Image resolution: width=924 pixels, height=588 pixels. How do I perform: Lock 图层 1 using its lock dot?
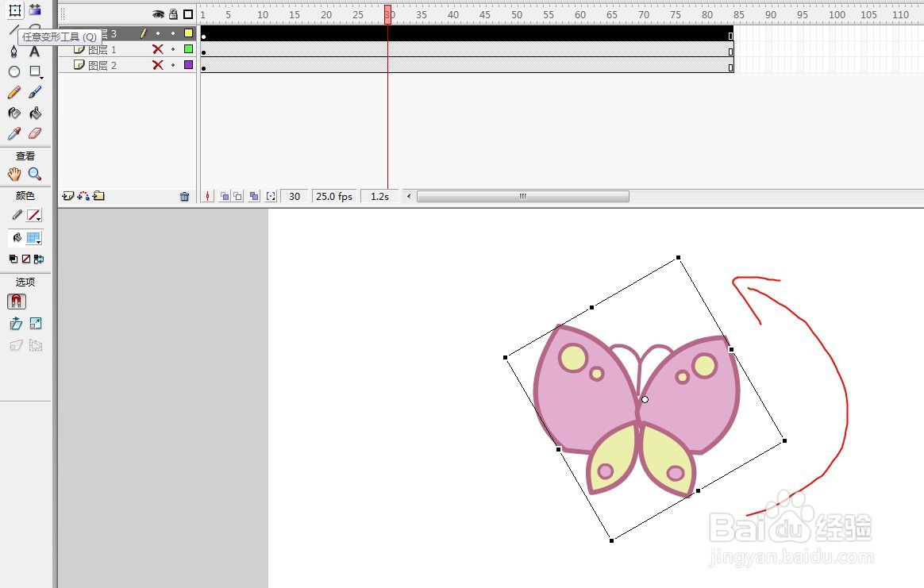(x=173, y=49)
